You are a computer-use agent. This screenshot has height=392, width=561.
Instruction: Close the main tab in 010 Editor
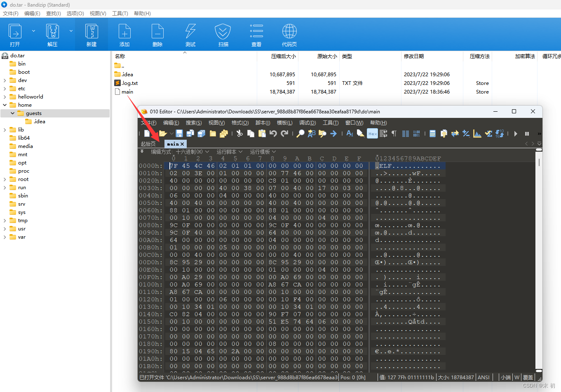point(182,144)
